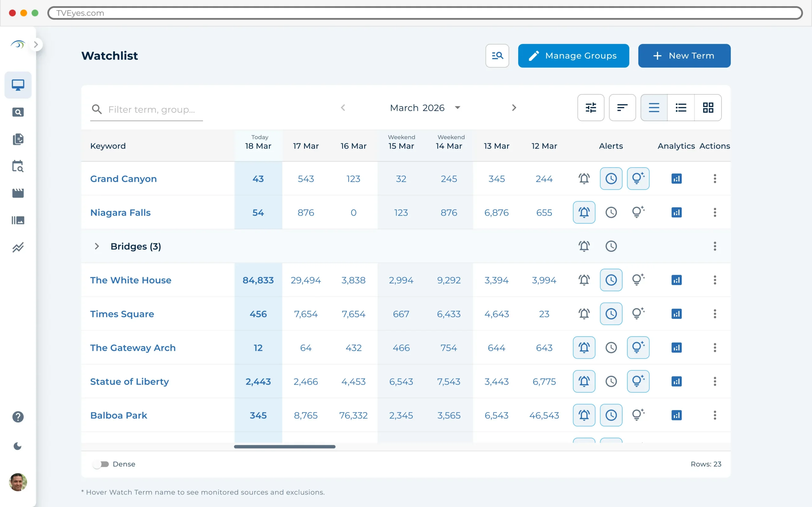
Task: Expand the Bridges group
Action: [97, 246]
